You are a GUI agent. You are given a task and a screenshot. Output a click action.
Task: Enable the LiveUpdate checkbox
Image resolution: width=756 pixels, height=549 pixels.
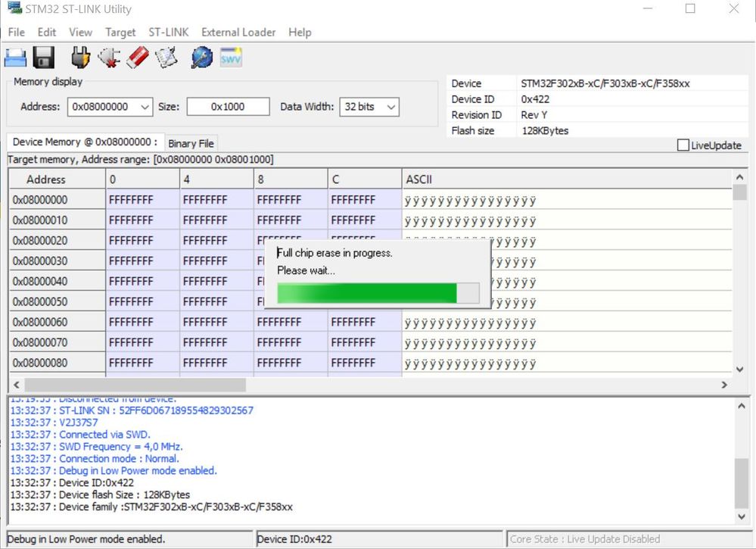pyautogui.click(x=683, y=145)
